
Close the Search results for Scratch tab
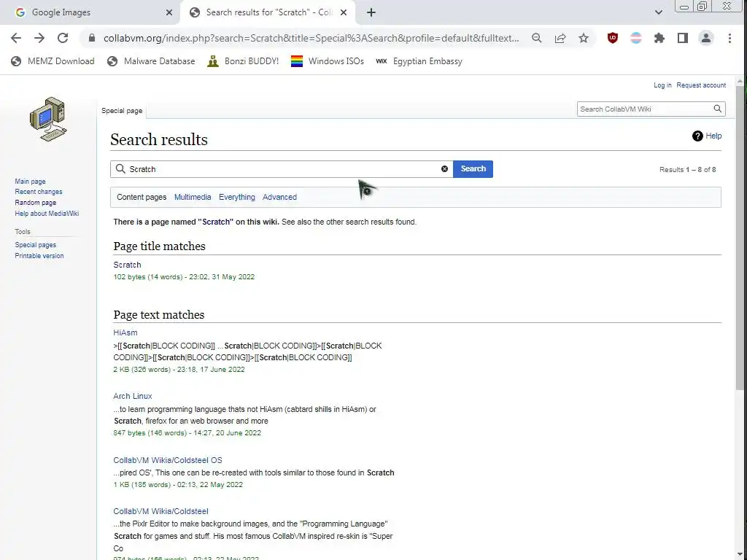(344, 12)
